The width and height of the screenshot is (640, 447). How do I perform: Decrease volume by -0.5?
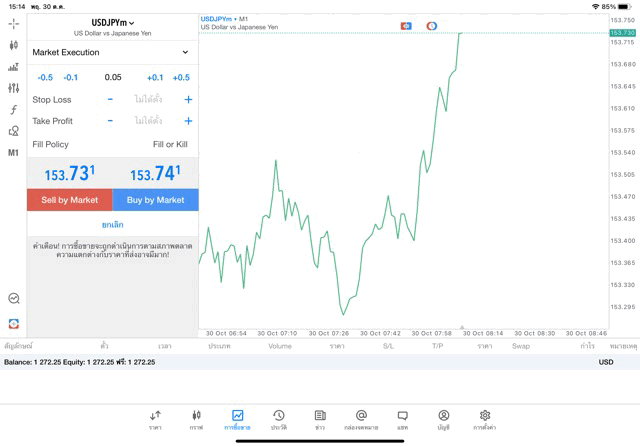[45, 77]
